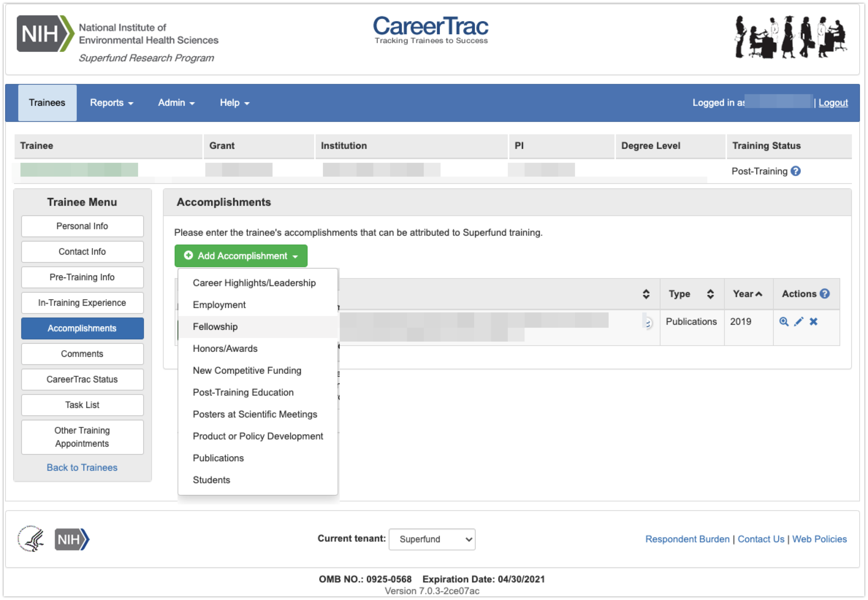Click the help icon beside Actions header
The width and height of the screenshot is (868, 600).
(x=825, y=293)
